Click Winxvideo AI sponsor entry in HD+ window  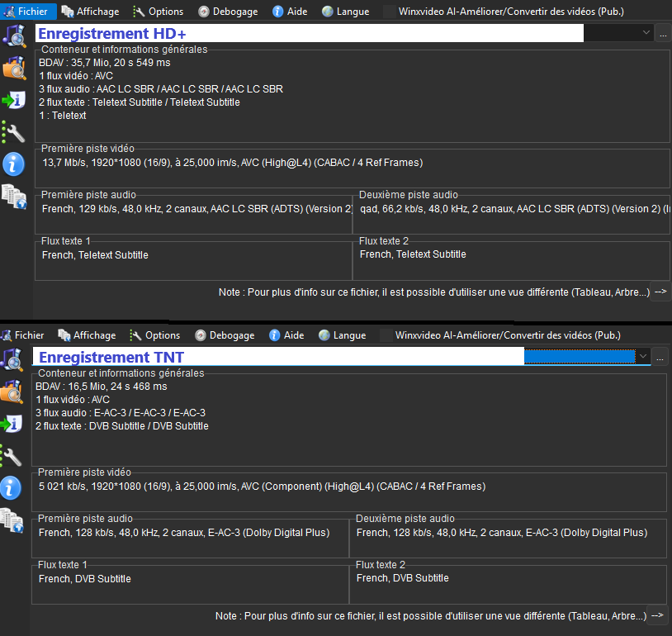tap(504, 12)
